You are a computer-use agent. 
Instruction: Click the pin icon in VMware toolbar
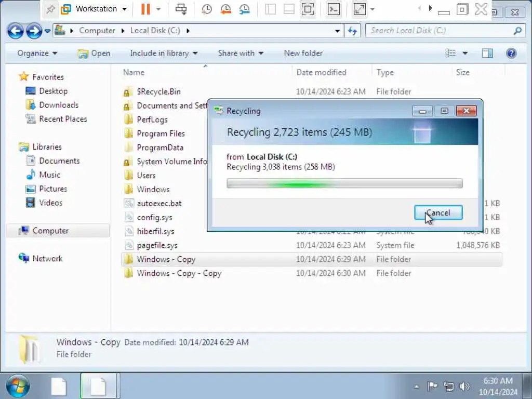pos(50,9)
